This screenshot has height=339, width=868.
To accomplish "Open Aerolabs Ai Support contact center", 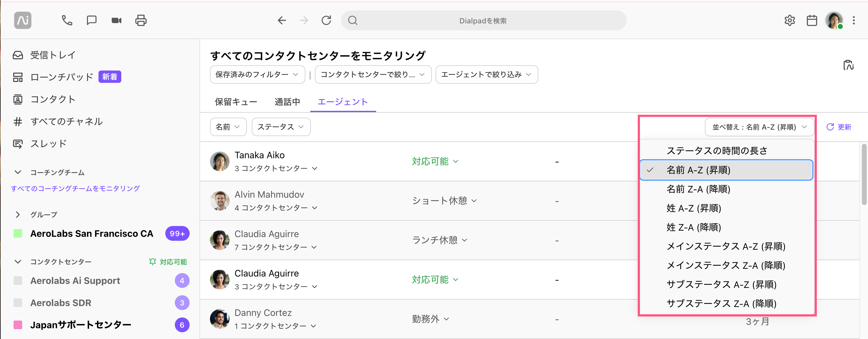I will [x=75, y=280].
